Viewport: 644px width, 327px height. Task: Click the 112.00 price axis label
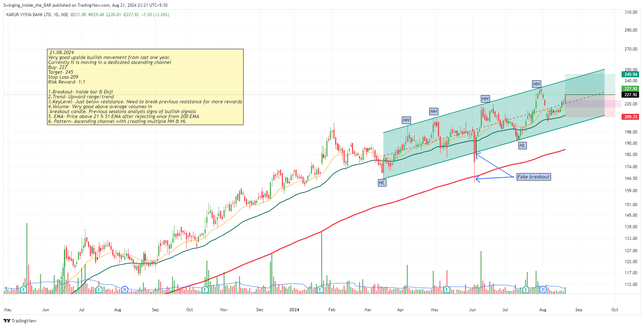[631, 285]
